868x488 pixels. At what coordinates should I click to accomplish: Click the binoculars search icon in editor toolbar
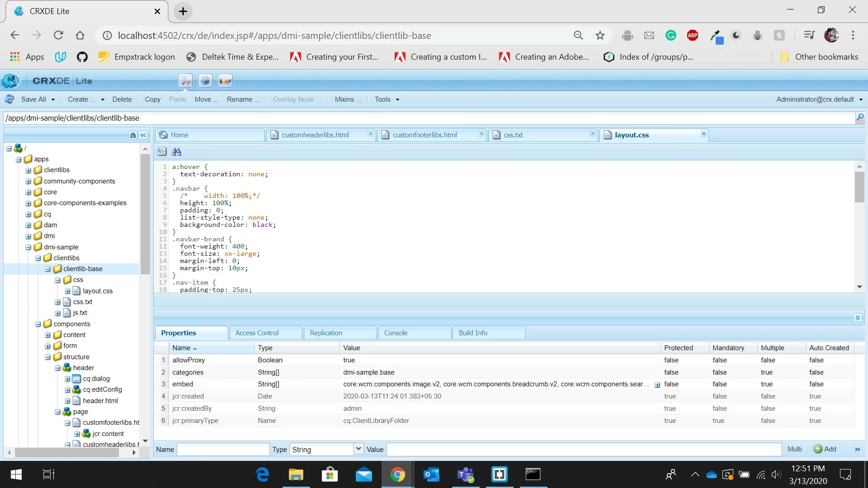coord(176,152)
